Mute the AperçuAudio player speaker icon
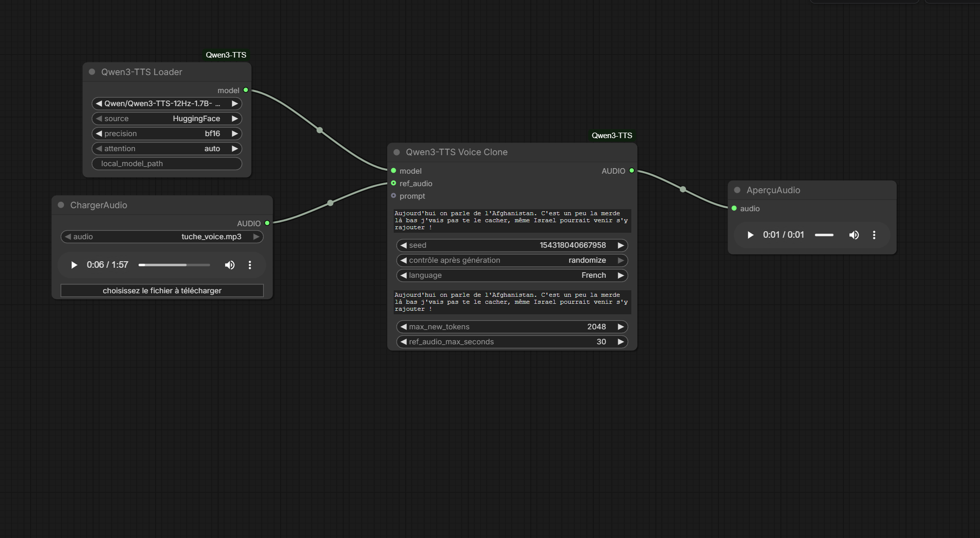980x538 pixels. [x=854, y=235]
